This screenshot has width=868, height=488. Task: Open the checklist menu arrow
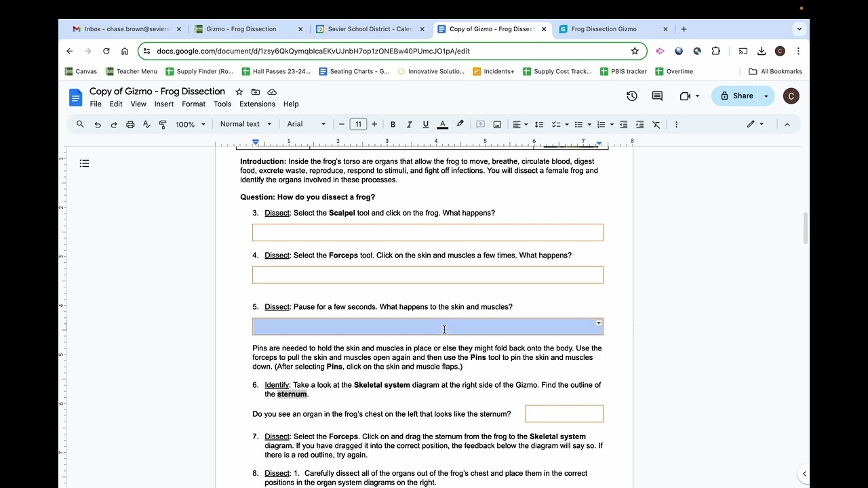coord(566,125)
